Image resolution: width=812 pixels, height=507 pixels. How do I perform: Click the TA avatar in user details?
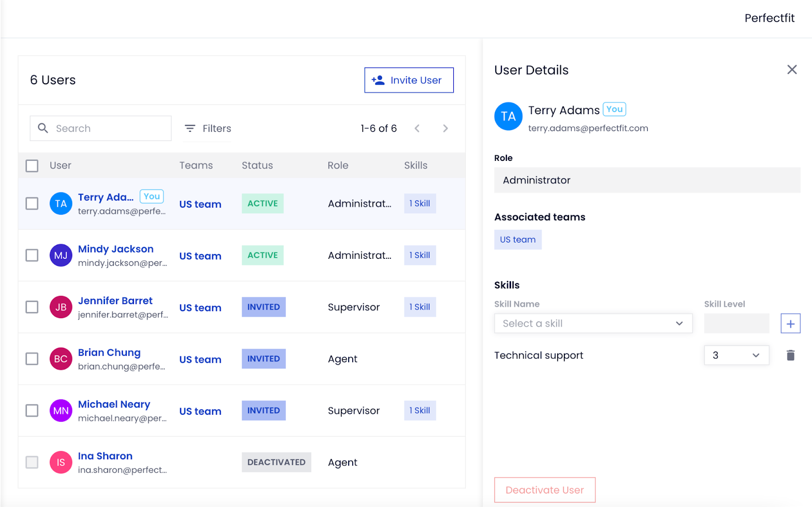pyautogui.click(x=508, y=116)
